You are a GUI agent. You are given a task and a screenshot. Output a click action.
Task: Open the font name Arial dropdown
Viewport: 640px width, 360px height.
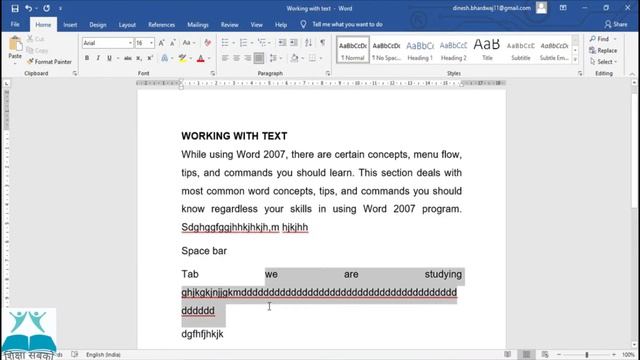click(x=130, y=43)
